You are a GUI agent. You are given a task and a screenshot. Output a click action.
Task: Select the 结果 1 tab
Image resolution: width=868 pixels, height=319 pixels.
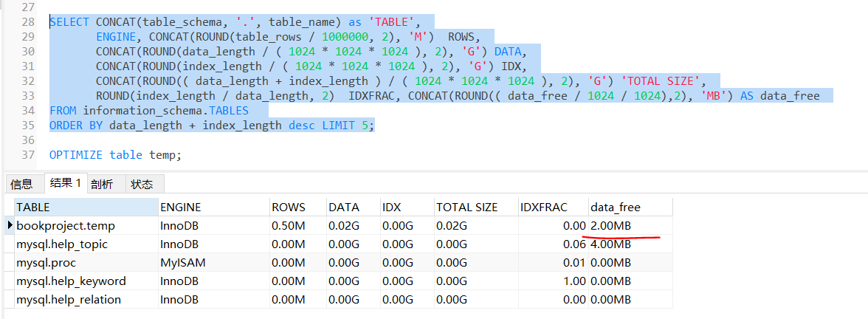65,183
